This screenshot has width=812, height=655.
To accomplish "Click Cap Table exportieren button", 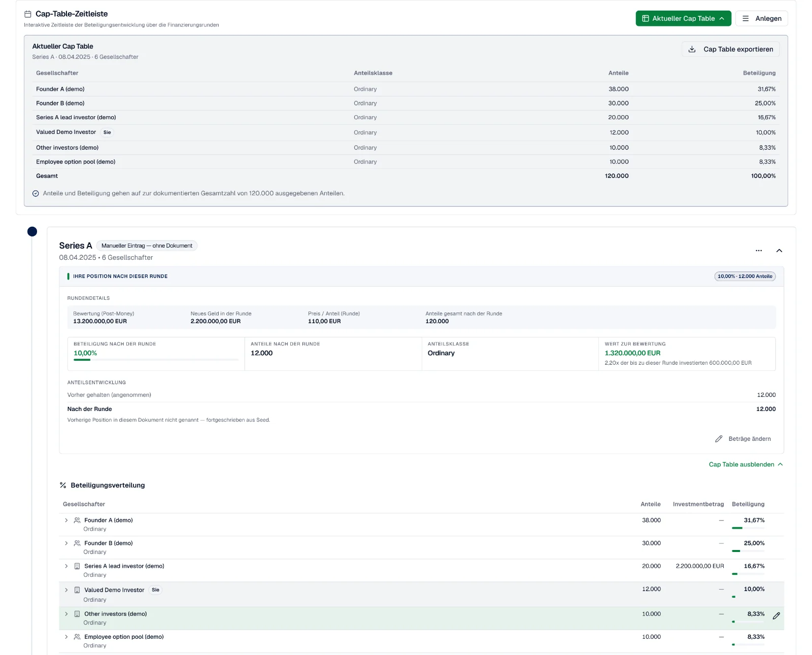I will (730, 49).
